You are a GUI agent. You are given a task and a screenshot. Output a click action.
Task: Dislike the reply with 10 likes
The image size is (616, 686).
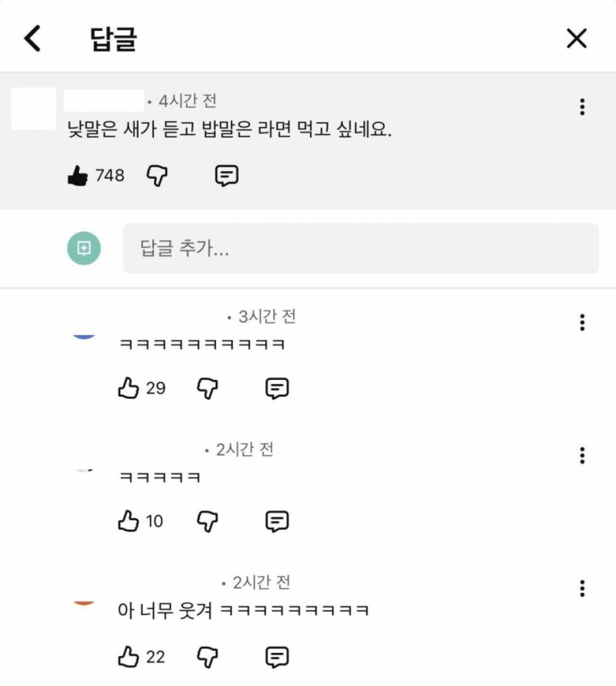pyautogui.click(x=208, y=522)
